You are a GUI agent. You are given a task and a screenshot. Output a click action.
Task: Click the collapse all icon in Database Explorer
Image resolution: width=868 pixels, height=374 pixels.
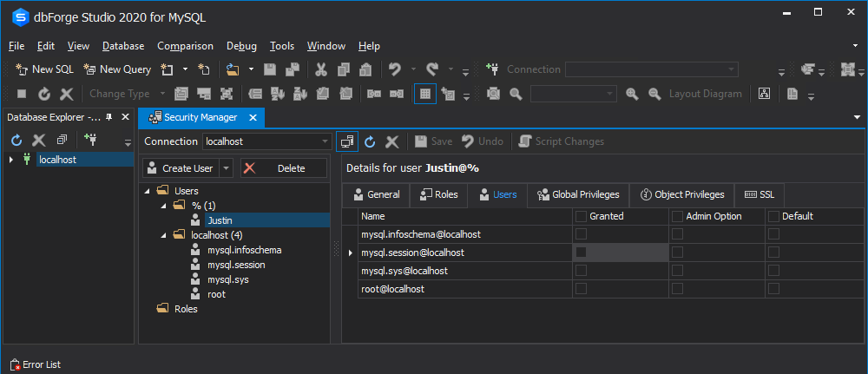coord(62,139)
